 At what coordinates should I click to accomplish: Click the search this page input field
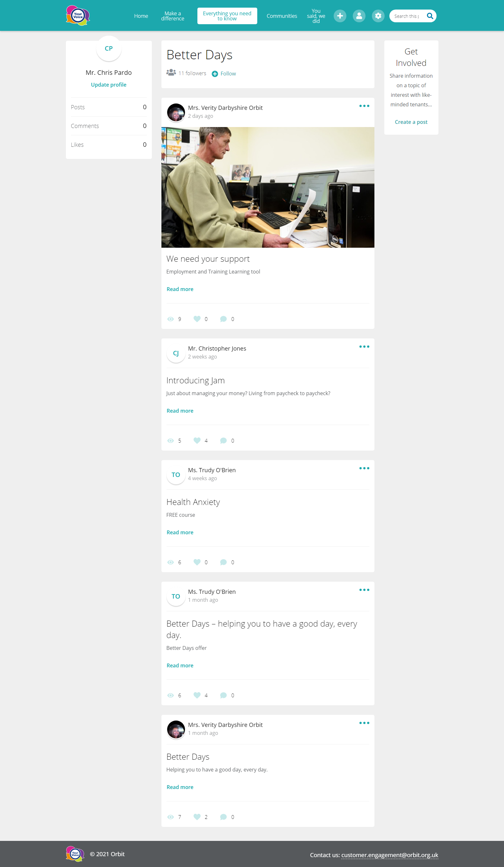click(407, 16)
